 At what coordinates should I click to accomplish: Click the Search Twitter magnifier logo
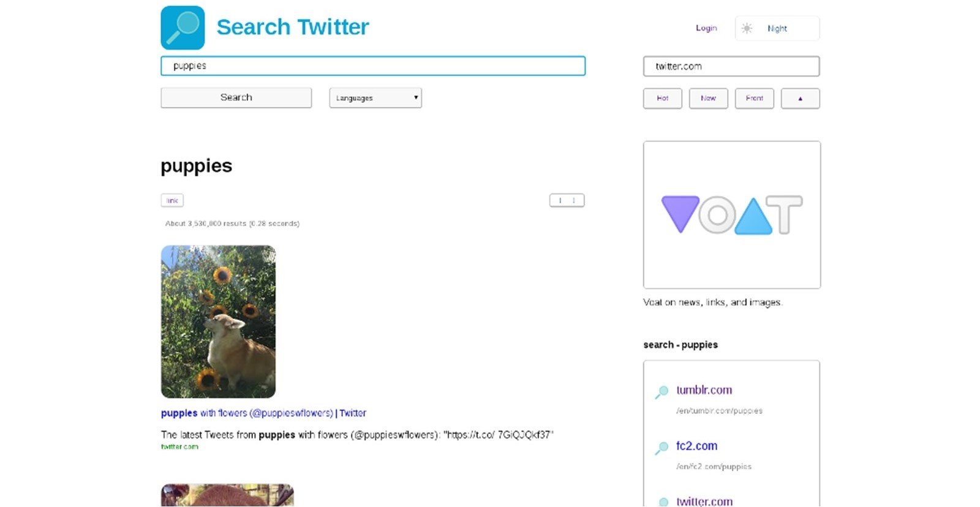point(183,28)
